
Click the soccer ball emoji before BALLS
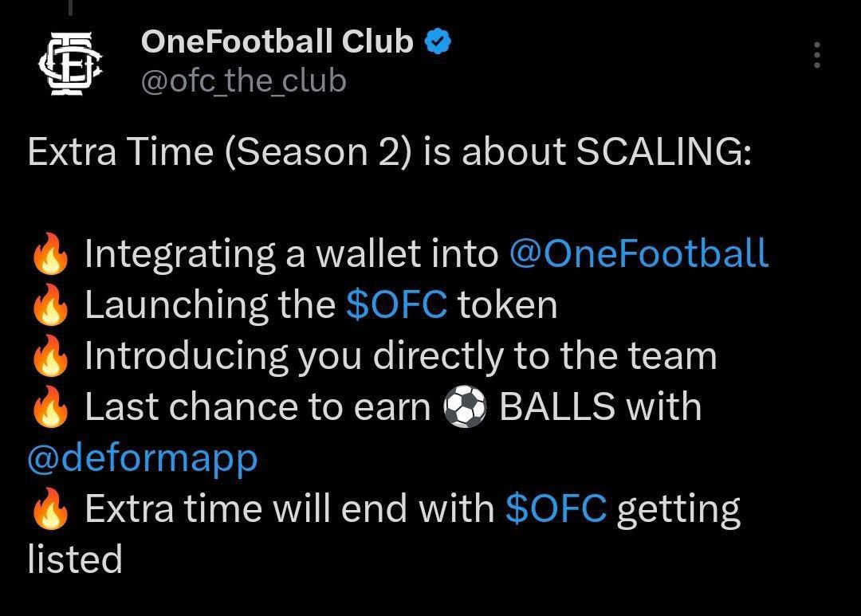(x=465, y=407)
